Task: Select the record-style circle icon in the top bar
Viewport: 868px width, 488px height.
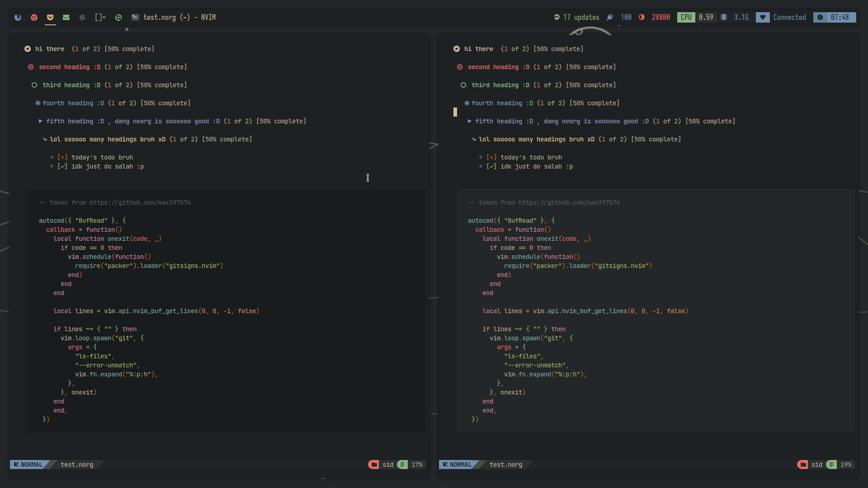Action: coord(118,17)
